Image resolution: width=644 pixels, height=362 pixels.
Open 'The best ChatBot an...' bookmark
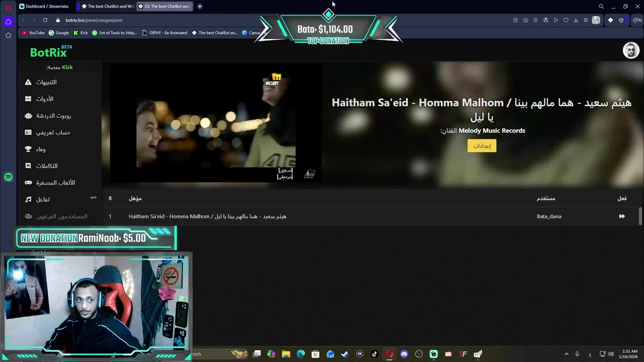(215, 33)
